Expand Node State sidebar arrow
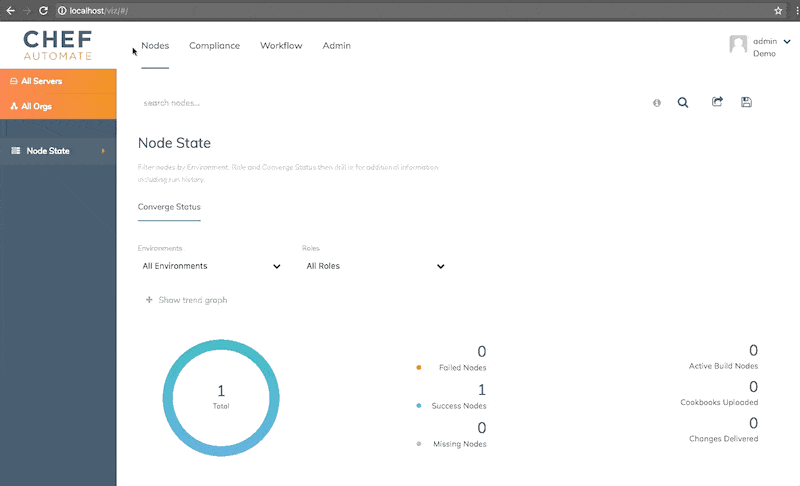800x486 pixels. pyautogui.click(x=103, y=151)
